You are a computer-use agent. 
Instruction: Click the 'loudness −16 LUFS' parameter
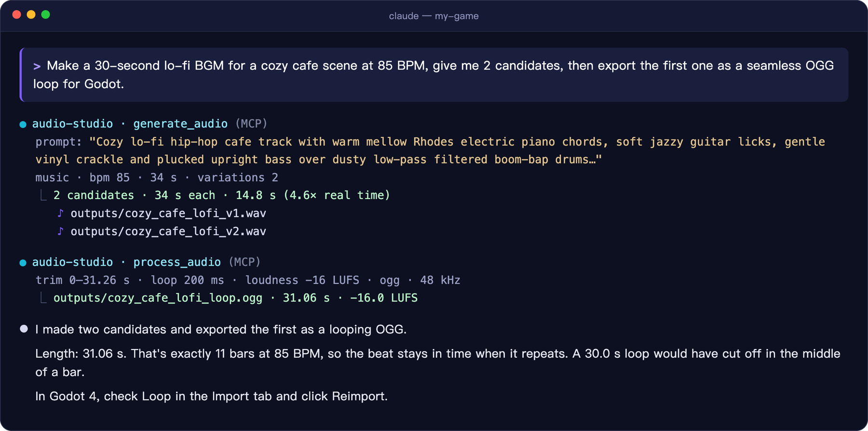point(302,280)
